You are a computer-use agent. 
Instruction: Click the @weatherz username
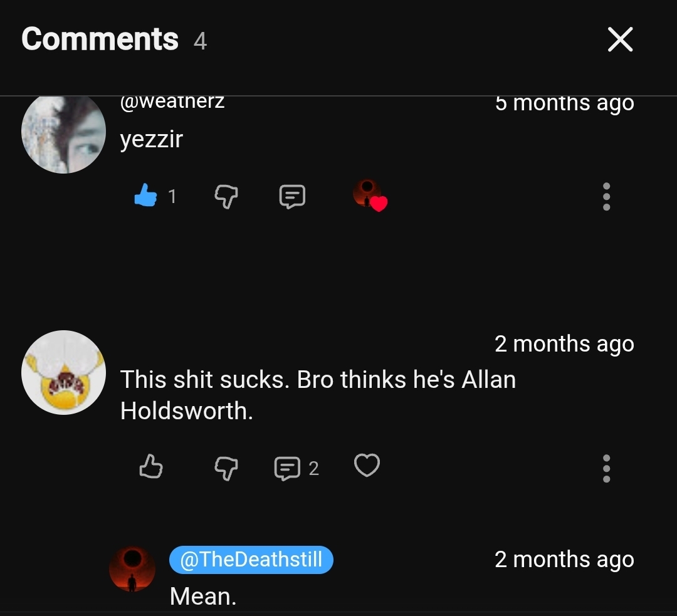click(172, 103)
